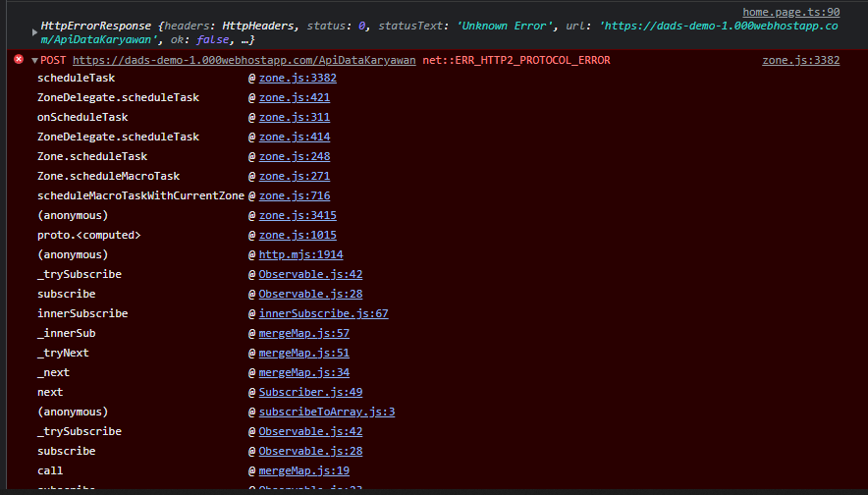Viewport: 868px width, 495px height.
Task: Open the zone.js:311 source link
Action: point(294,118)
